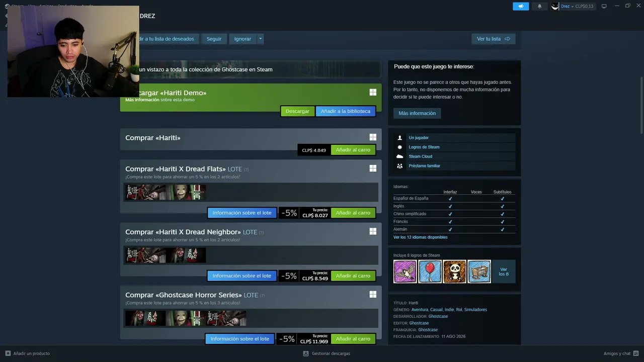The image size is (644, 362).
Task: Open the Indie genre link
Action: pos(449,310)
